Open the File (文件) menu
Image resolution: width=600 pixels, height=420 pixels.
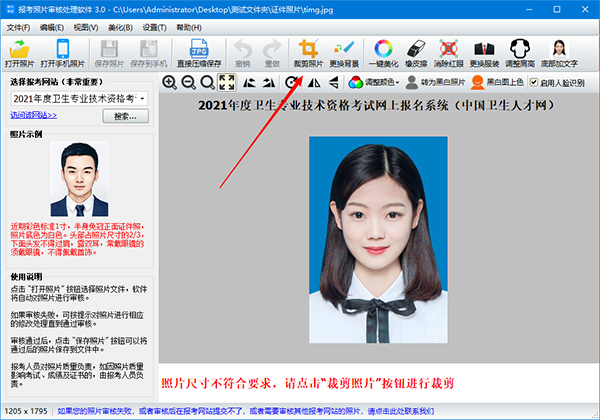pyautogui.click(x=19, y=27)
